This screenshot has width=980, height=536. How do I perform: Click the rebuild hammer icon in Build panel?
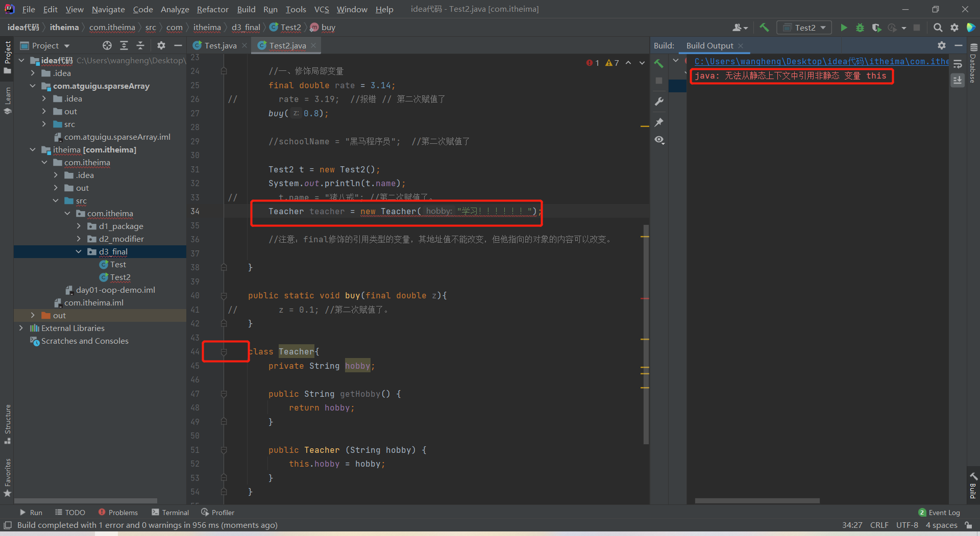pyautogui.click(x=659, y=64)
